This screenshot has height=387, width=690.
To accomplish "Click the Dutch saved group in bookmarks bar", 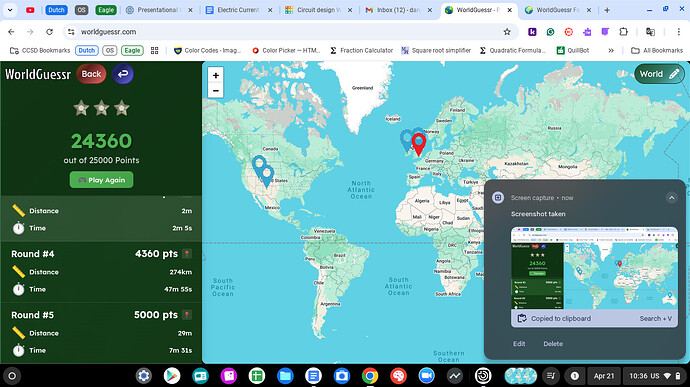I will [x=87, y=51].
